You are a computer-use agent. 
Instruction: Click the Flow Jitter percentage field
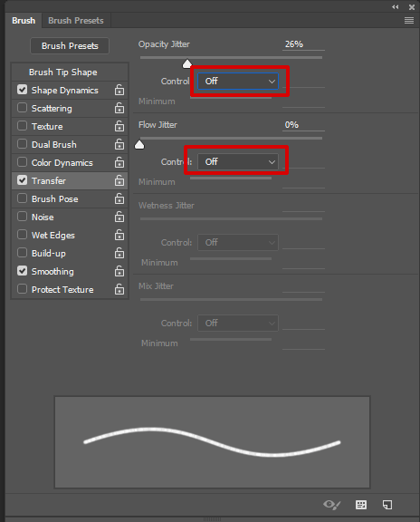(x=303, y=125)
